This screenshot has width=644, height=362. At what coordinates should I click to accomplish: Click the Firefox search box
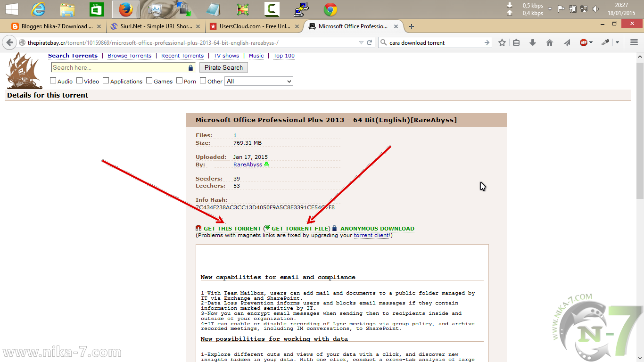point(434,42)
